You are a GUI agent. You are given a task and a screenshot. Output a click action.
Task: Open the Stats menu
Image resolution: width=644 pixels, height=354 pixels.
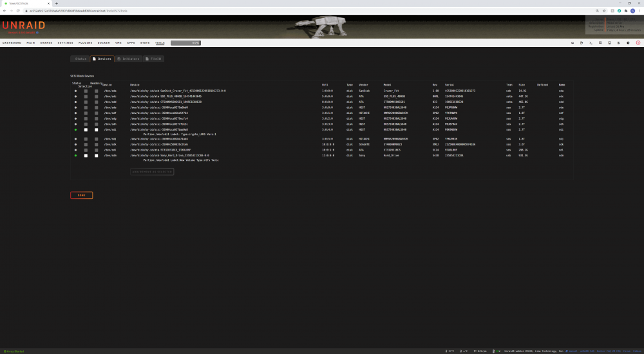(145, 42)
